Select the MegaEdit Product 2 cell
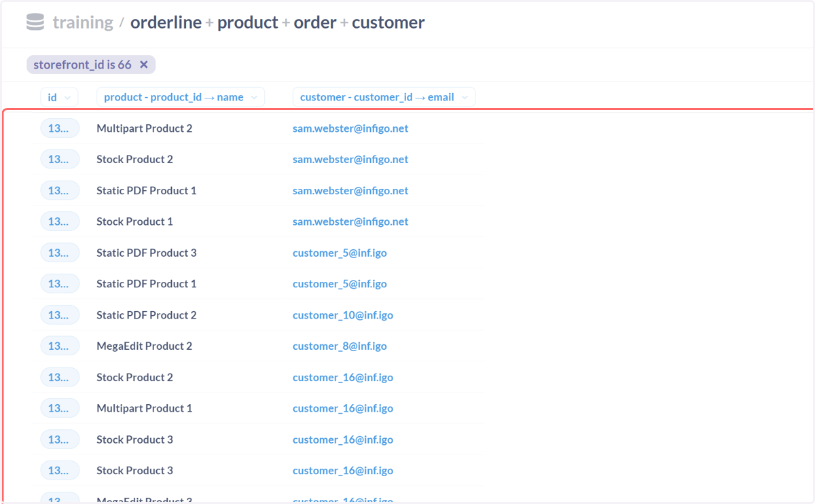This screenshot has height=504, width=815. (x=144, y=346)
